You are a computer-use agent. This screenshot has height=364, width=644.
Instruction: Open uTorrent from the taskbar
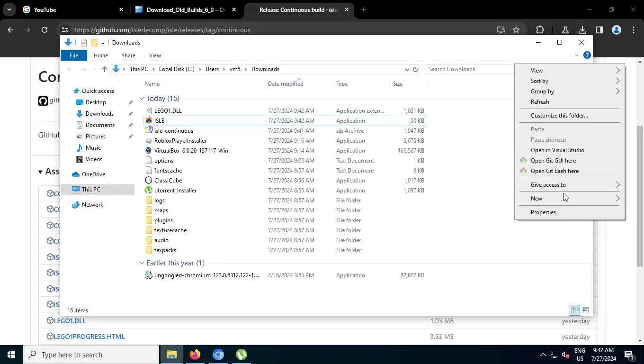241,355
